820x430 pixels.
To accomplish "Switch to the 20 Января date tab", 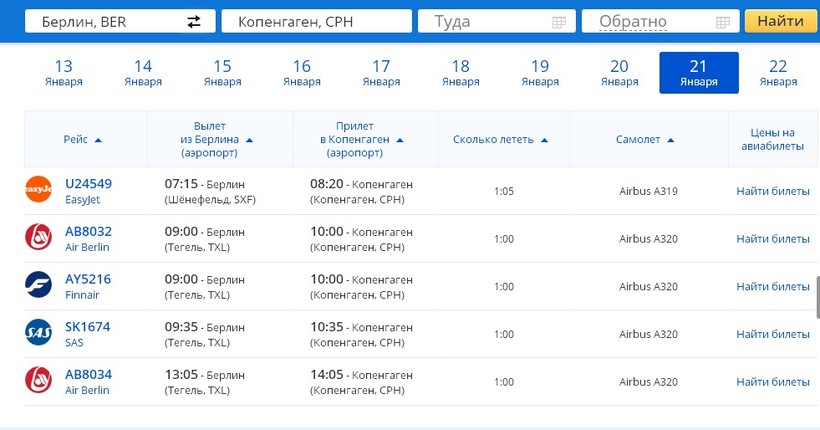I will 619,73.
